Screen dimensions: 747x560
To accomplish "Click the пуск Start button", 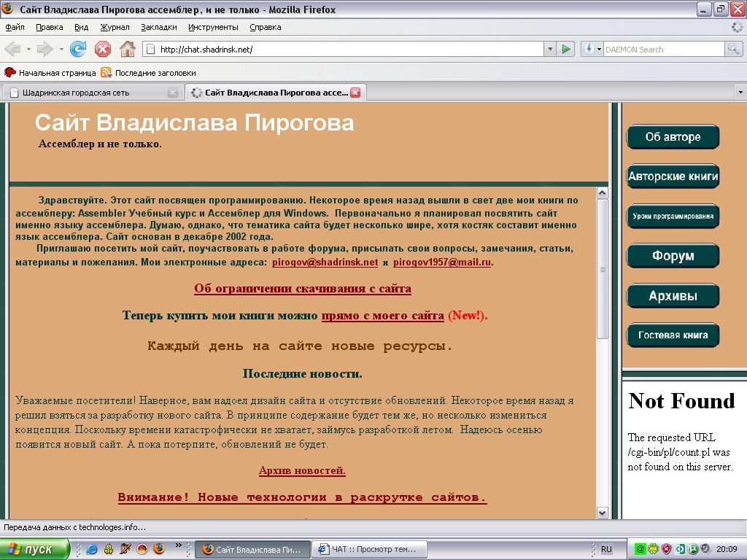I will [x=35, y=549].
